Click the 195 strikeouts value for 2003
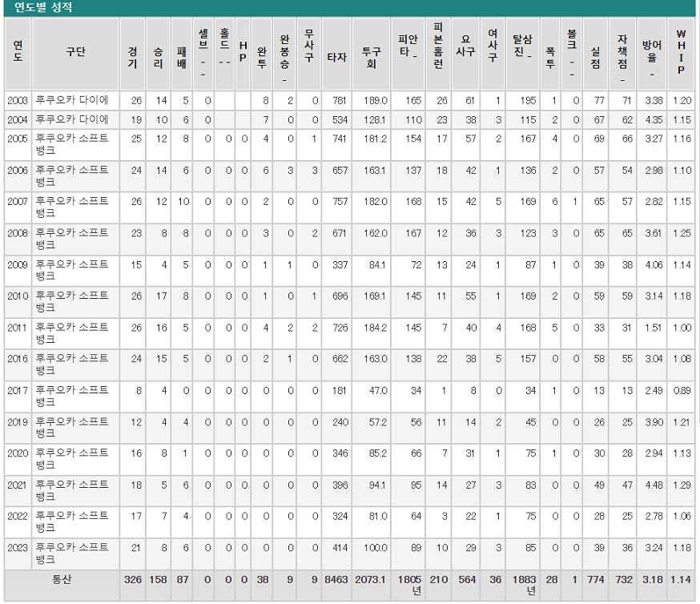Screen dimensions: 700x604 pos(524,101)
